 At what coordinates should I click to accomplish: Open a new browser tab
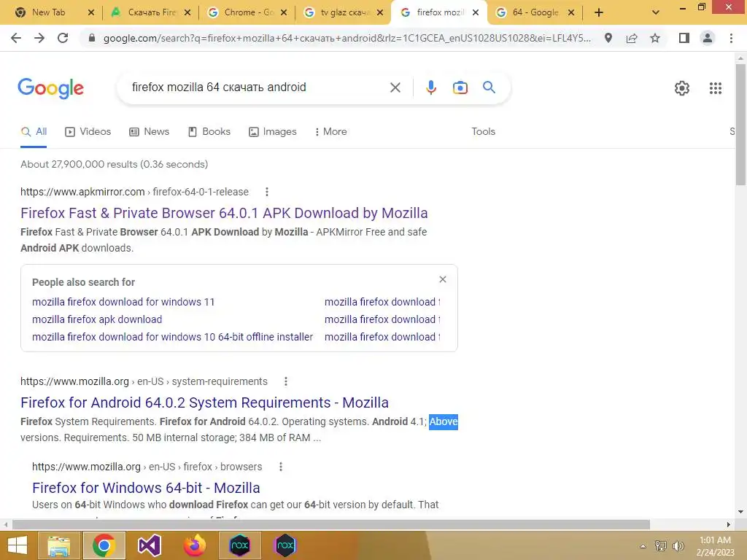click(x=599, y=12)
